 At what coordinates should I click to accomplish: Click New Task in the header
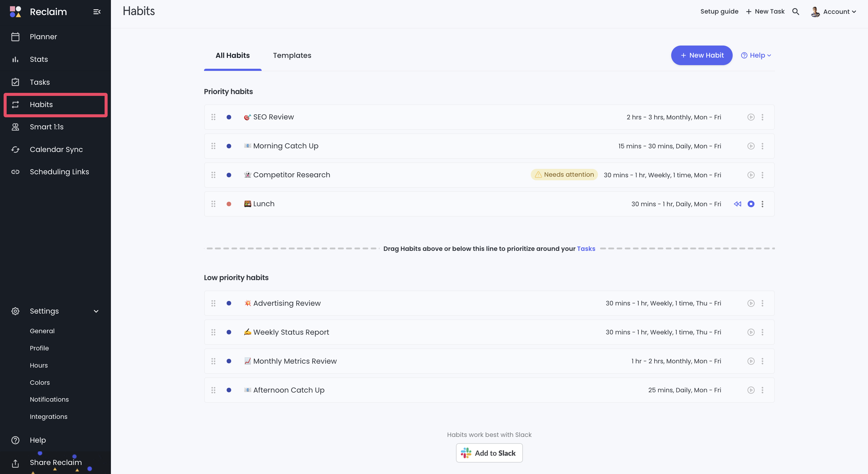tap(765, 11)
